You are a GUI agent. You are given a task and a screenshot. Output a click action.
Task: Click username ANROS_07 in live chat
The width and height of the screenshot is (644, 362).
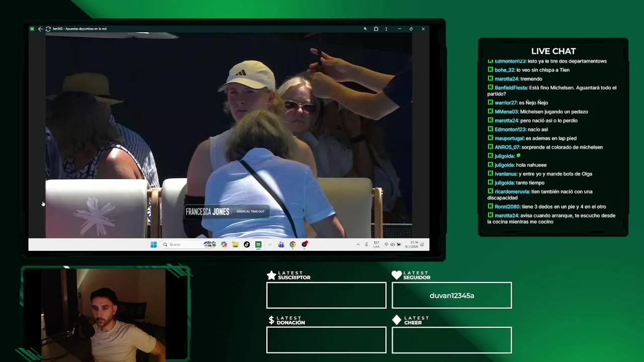click(x=507, y=147)
